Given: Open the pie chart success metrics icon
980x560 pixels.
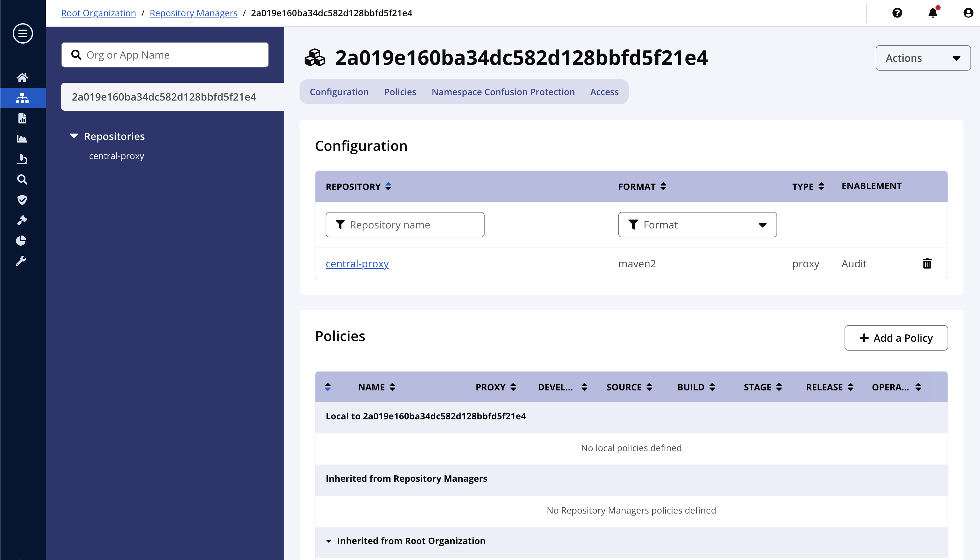Looking at the screenshot, I should coord(21,241).
